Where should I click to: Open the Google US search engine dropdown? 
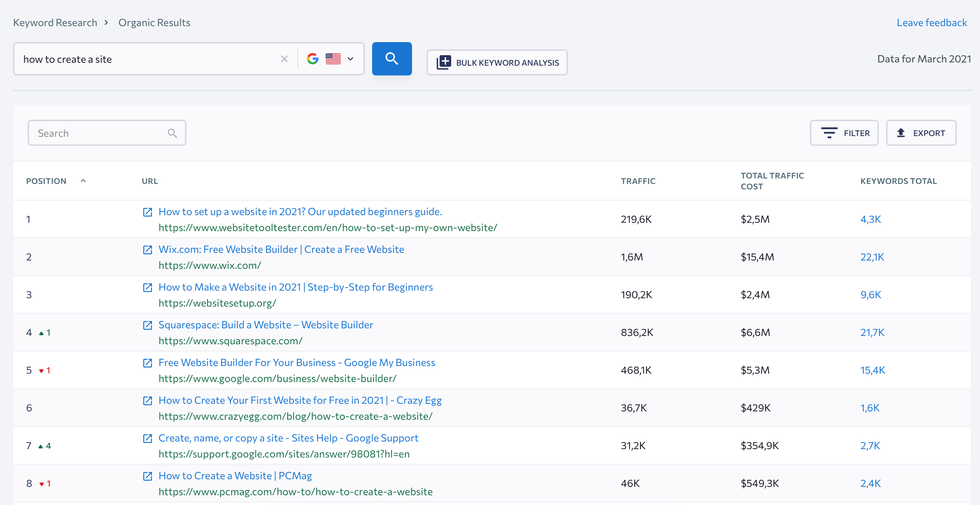tap(330, 59)
